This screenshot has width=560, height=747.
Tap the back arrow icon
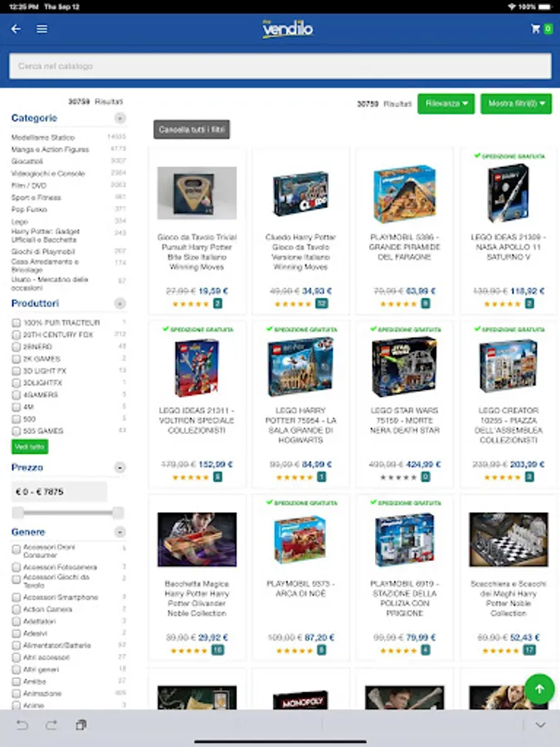16,29
